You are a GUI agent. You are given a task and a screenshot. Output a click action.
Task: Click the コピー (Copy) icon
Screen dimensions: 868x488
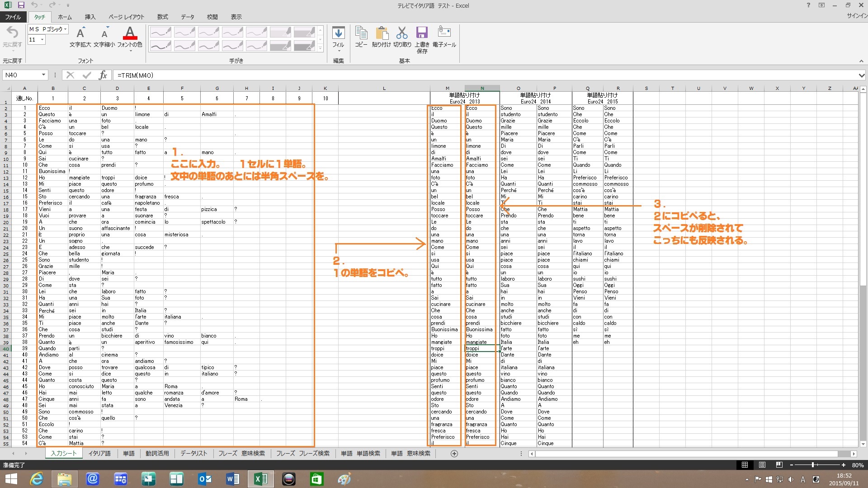pyautogui.click(x=361, y=34)
